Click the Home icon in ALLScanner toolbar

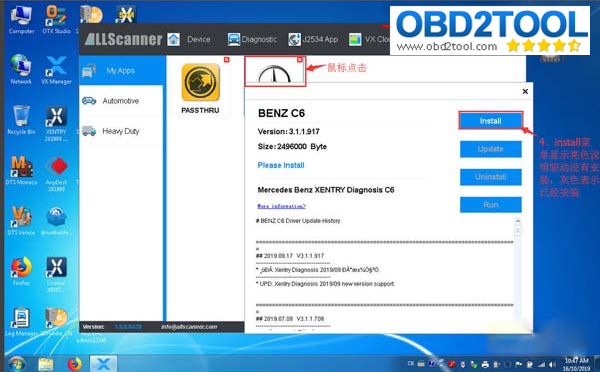pos(173,39)
